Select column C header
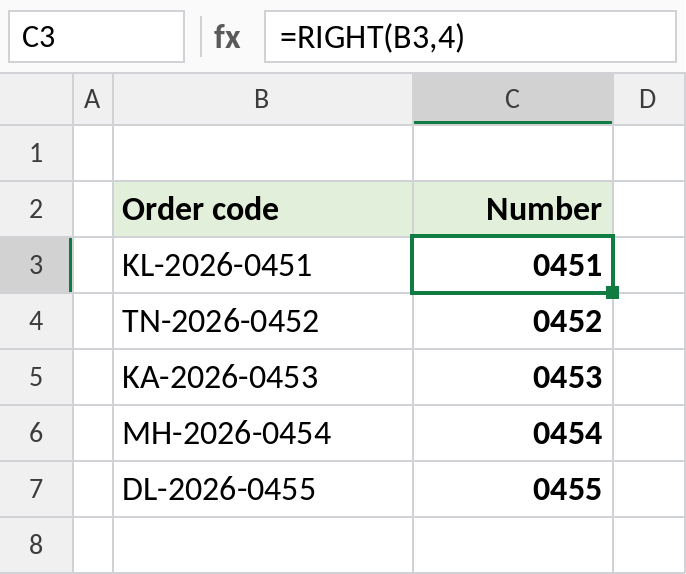 coord(513,99)
